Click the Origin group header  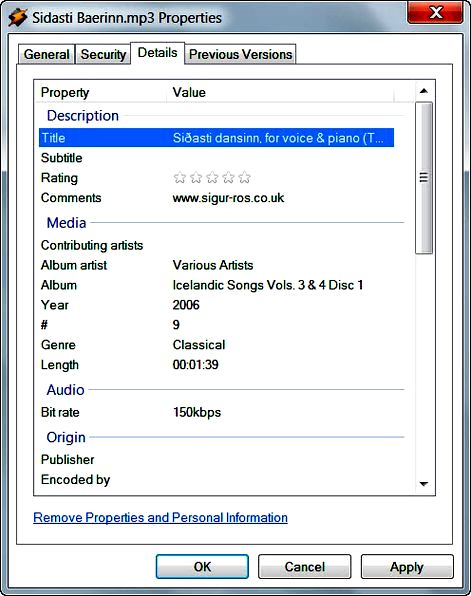pos(66,437)
